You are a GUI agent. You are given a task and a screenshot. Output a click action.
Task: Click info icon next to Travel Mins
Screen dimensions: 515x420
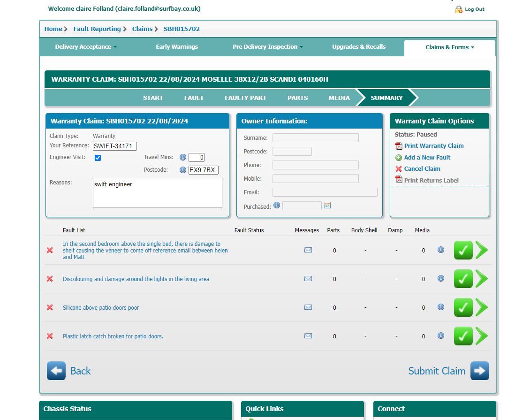click(183, 157)
